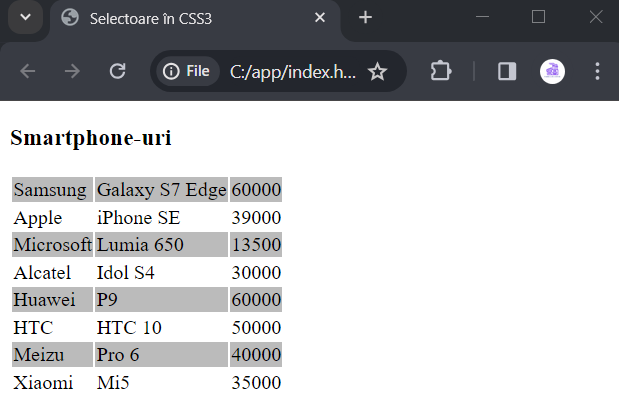Click the browser back arrow

point(28,71)
